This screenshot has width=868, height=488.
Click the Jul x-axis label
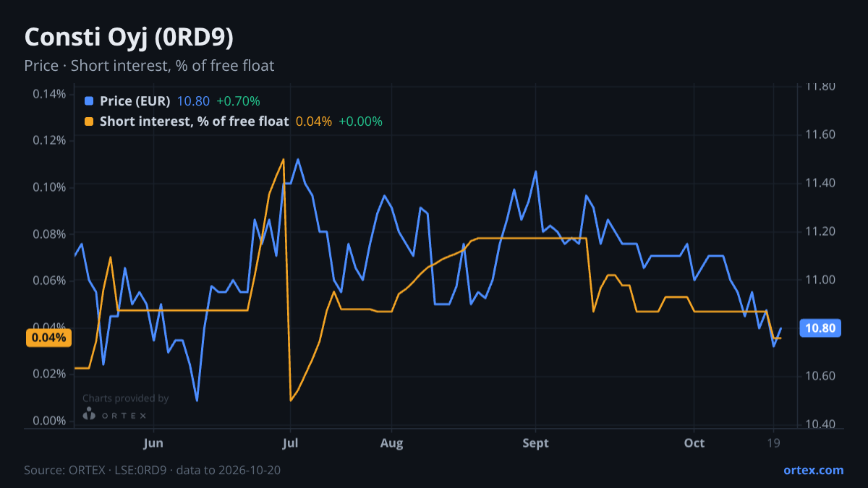tap(290, 442)
